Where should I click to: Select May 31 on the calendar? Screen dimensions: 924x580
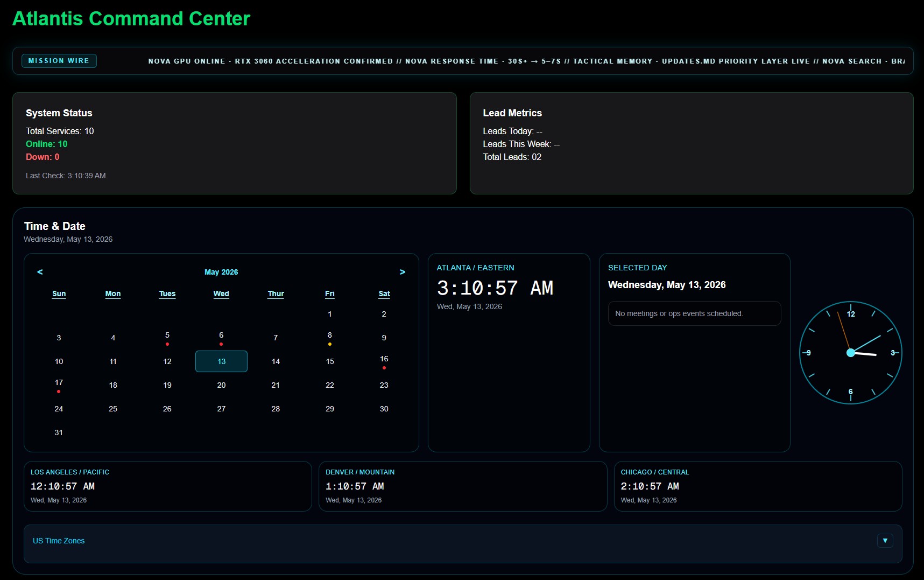pyautogui.click(x=59, y=432)
